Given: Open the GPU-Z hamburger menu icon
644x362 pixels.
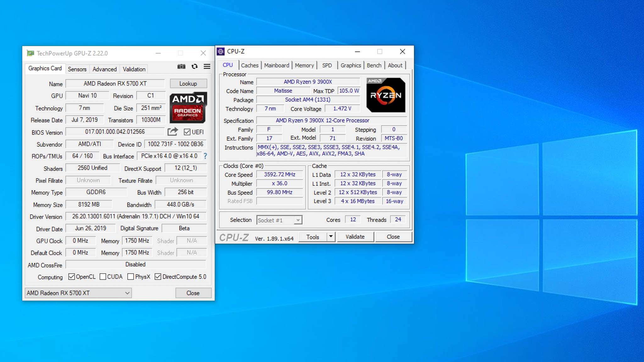Looking at the screenshot, I should click(207, 66).
